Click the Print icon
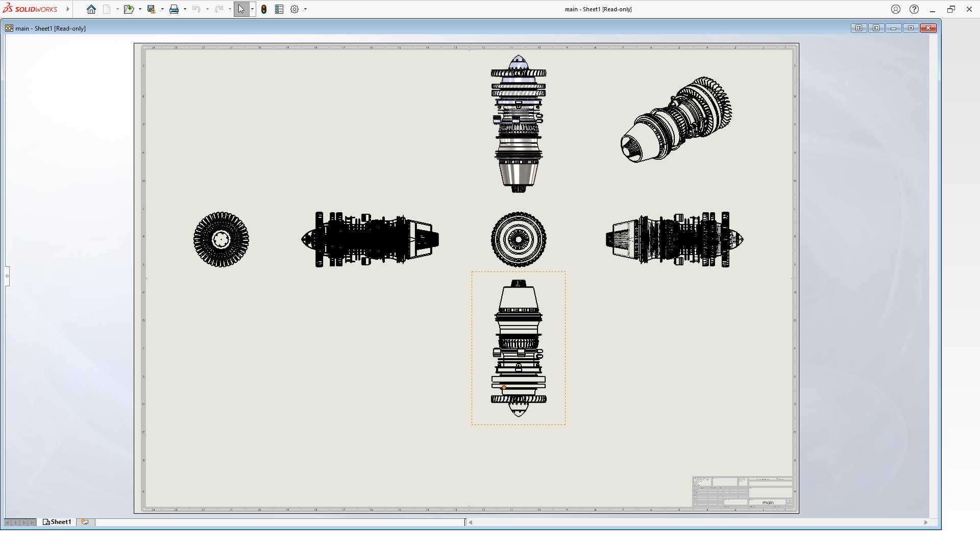Image resolution: width=980 pixels, height=550 pixels. point(174,9)
